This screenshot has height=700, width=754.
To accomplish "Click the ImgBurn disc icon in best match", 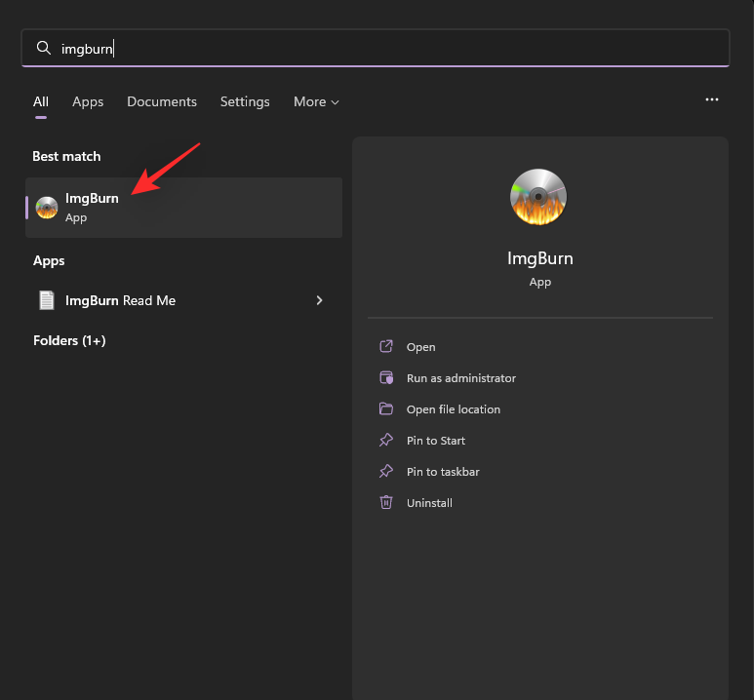I will (x=47, y=208).
